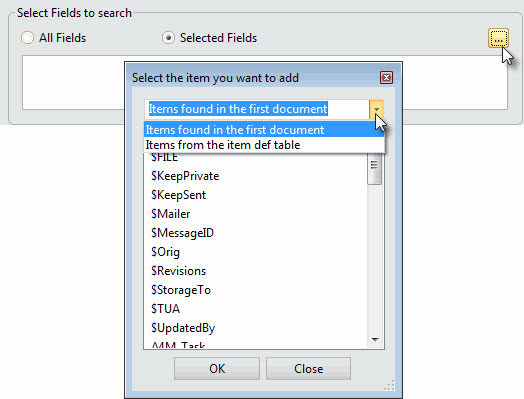This screenshot has width=524, height=399.
Task: Select $KeepPrivate in the list
Action: pyautogui.click(x=185, y=176)
